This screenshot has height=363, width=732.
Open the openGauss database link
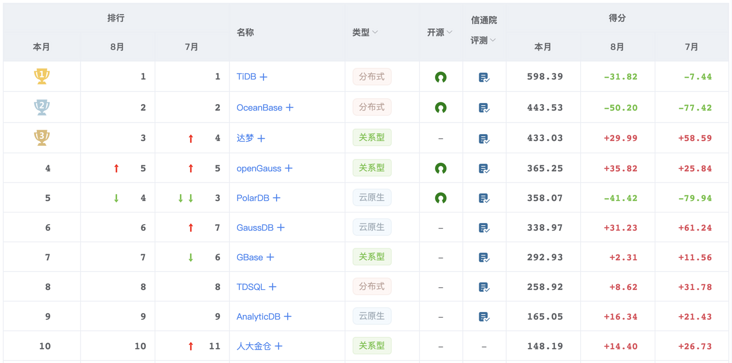(x=259, y=168)
